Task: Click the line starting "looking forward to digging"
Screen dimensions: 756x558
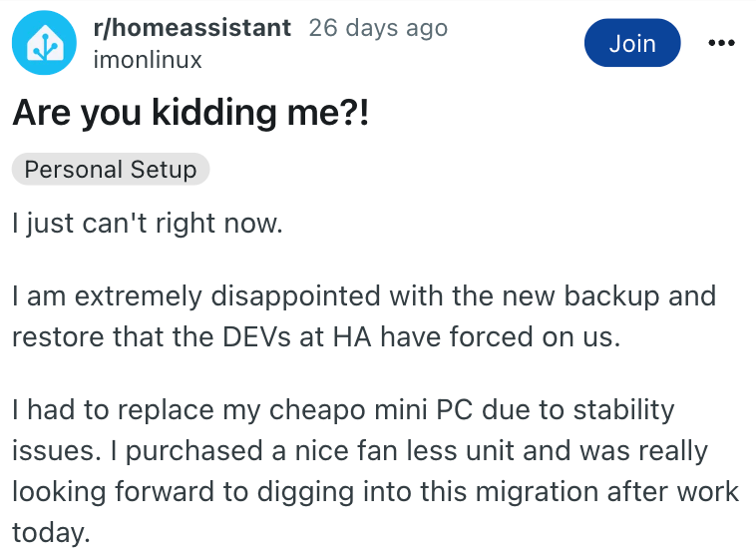Action: click(x=375, y=491)
